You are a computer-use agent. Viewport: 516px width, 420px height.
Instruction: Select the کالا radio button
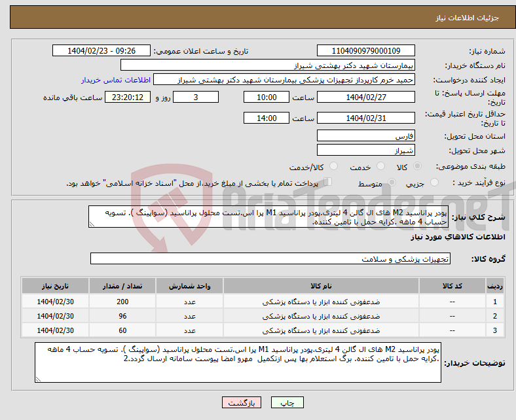point(417,166)
